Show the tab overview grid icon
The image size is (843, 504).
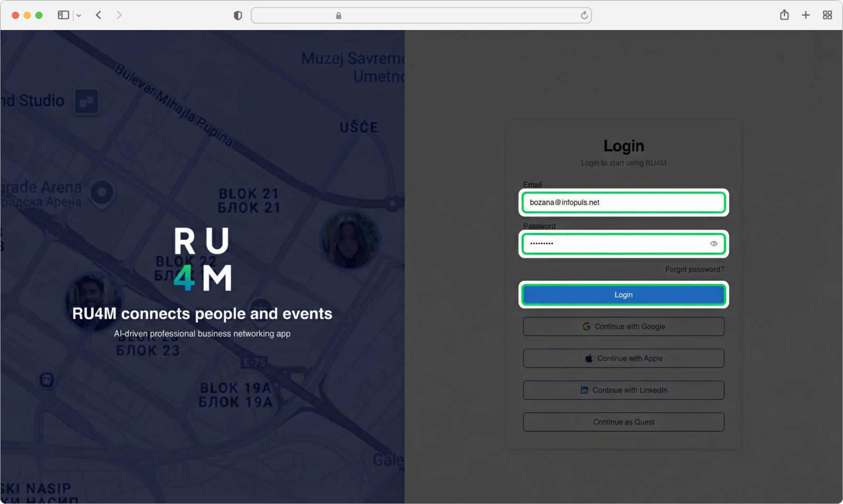coord(827,15)
